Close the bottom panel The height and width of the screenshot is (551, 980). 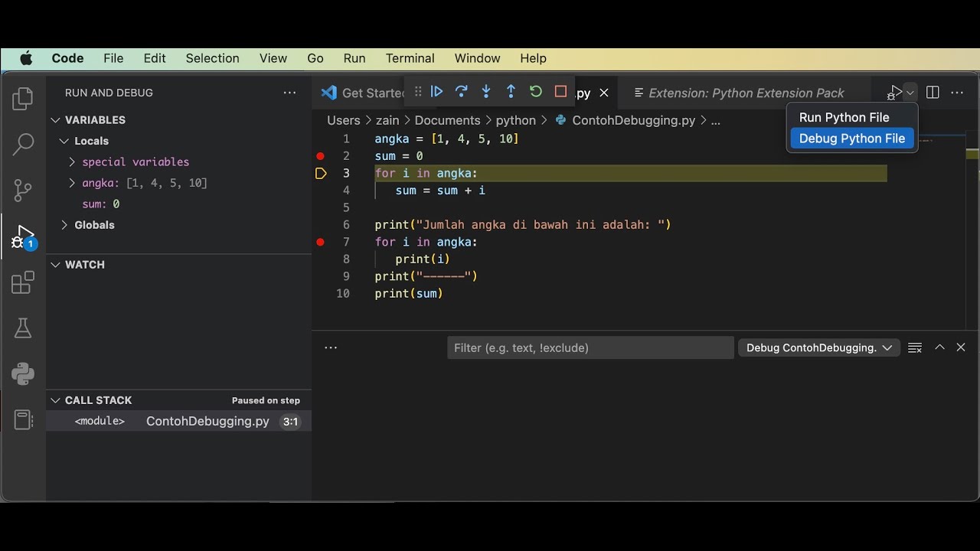point(961,347)
